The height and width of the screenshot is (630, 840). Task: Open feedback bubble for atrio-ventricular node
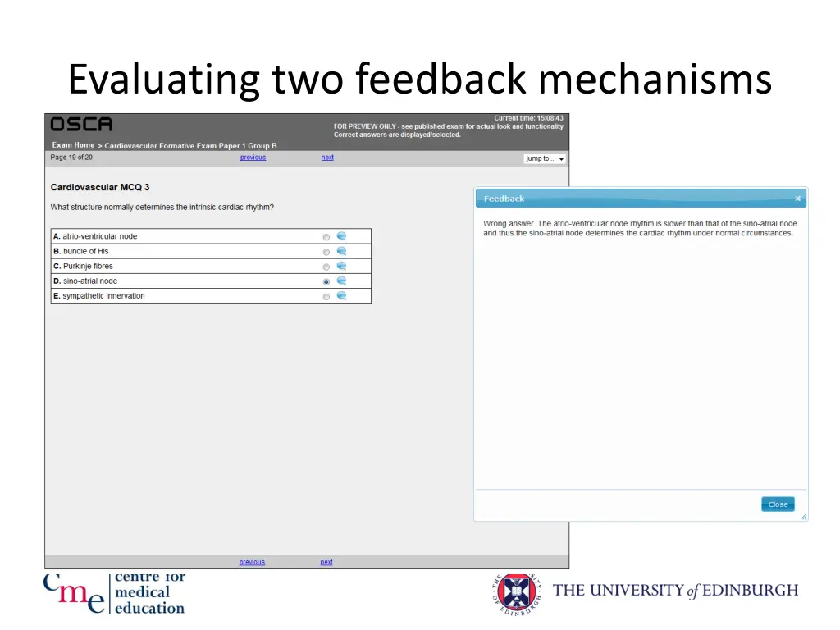(x=341, y=236)
